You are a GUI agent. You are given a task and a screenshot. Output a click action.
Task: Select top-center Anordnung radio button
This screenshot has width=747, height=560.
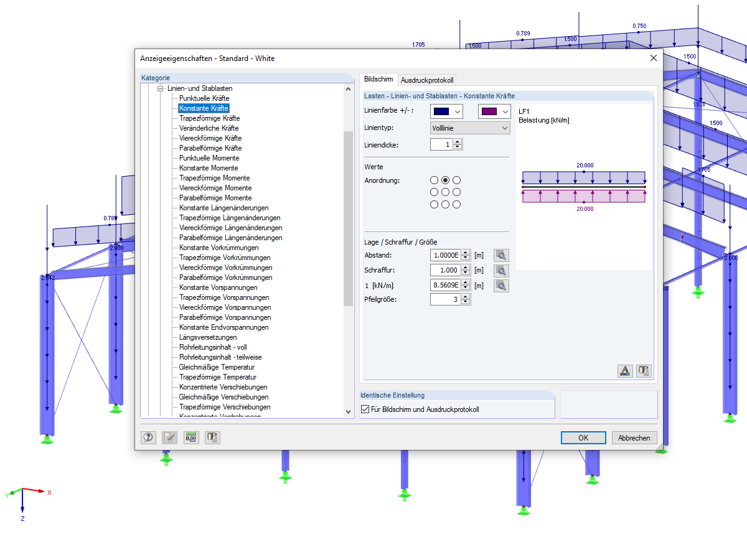point(445,180)
